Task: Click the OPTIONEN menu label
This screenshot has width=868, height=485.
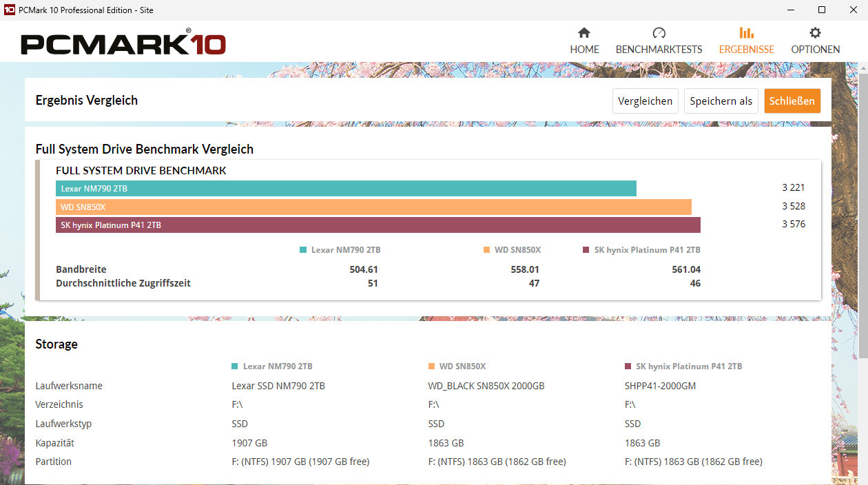Action: point(815,50)
